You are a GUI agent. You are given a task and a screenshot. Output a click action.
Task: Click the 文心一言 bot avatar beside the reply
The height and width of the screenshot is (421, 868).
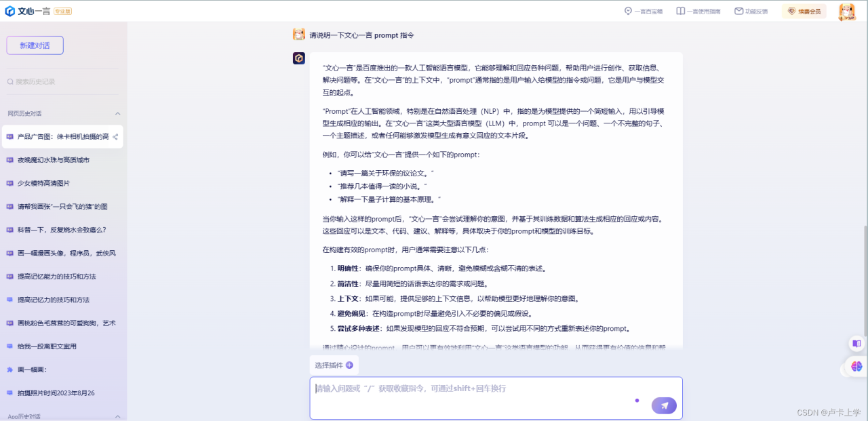(x=298, y=58)
